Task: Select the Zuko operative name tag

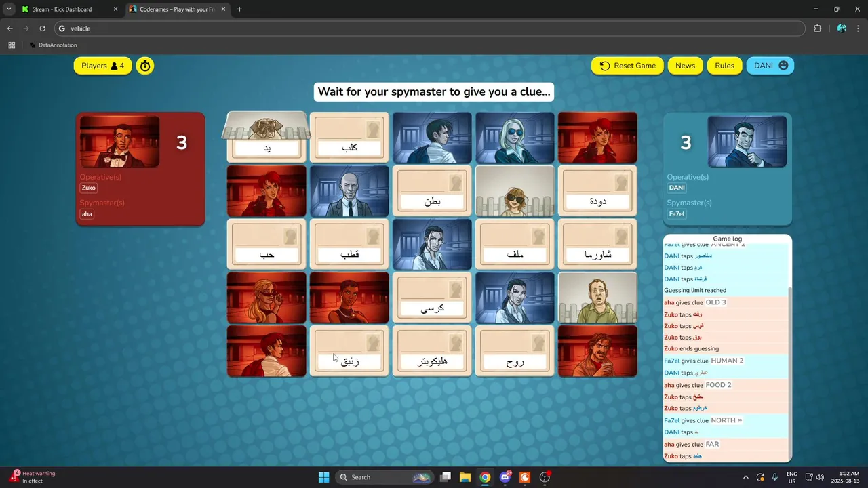Action: (89, 188)
